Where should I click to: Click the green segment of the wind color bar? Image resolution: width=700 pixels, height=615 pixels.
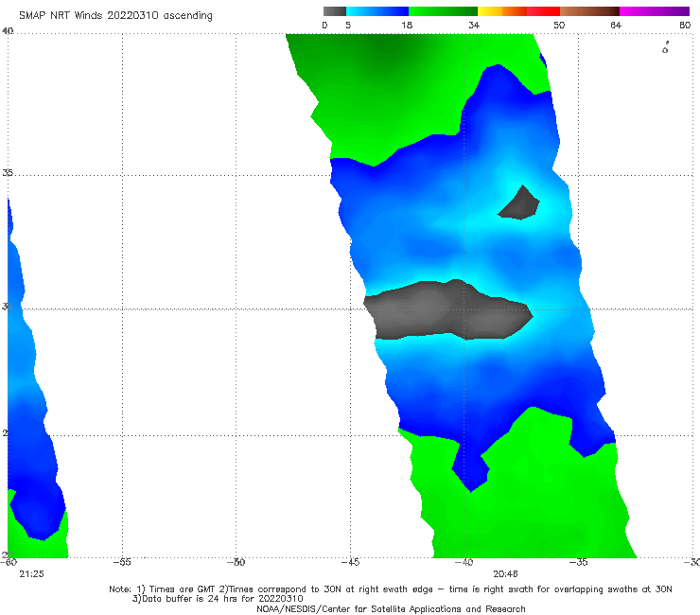pos(443,11)
